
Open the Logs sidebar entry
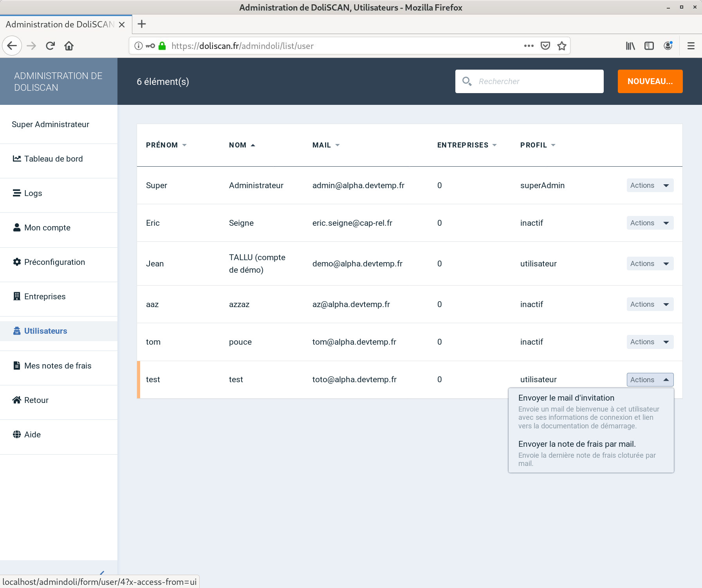pyautogui.click(x=33, y=193)
